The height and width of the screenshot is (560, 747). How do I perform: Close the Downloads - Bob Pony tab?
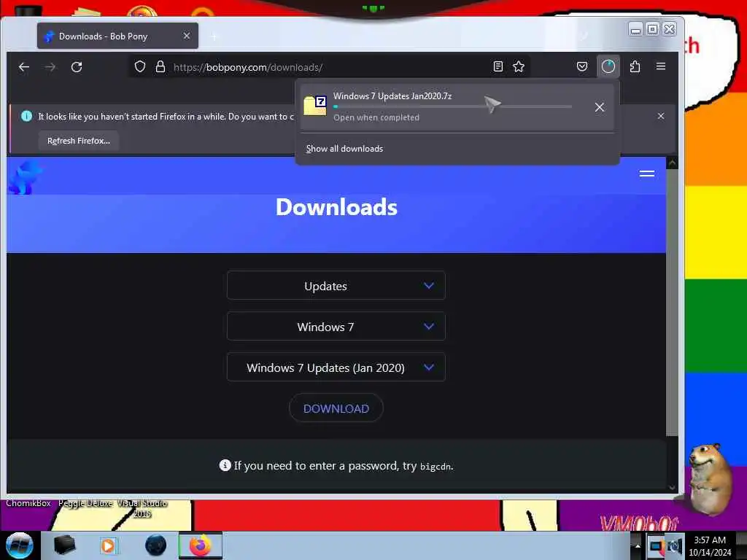(x=187, y=36)
